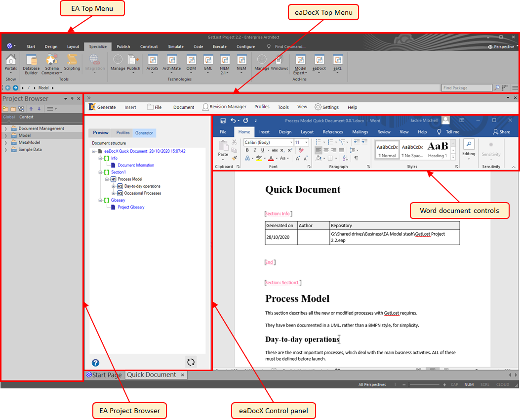Click the refresh icon in eaDocX control panel

191,362
